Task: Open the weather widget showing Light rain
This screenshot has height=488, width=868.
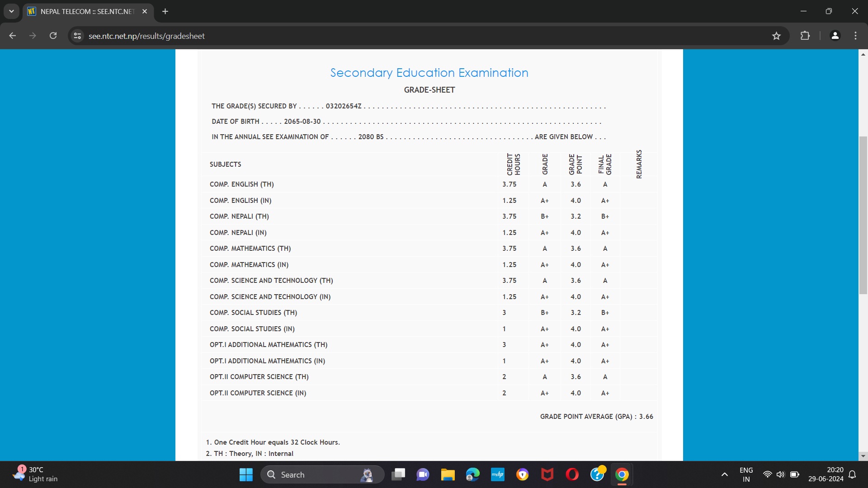Action: (35, 474)
